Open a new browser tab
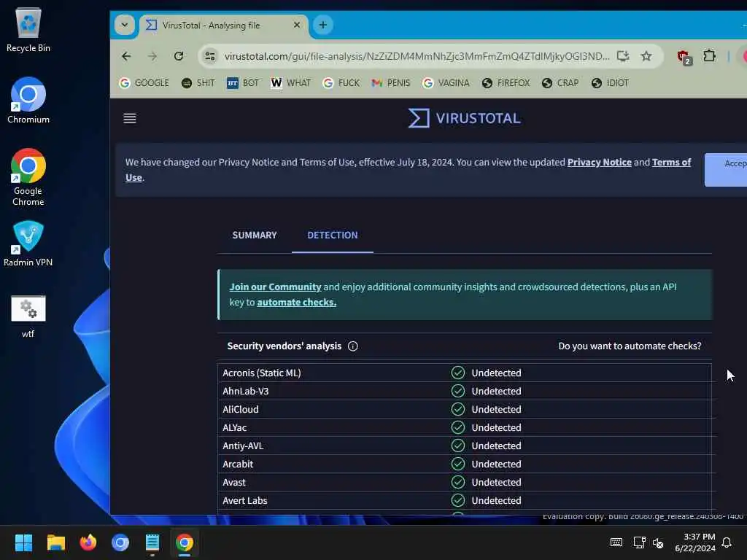Viewport: 747px width, 560px height. [x=322, y=25]
